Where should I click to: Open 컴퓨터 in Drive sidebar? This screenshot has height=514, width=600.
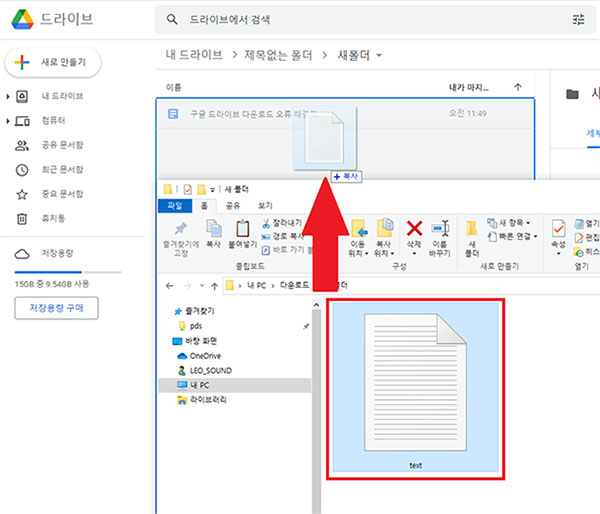(x=53, y=121)
